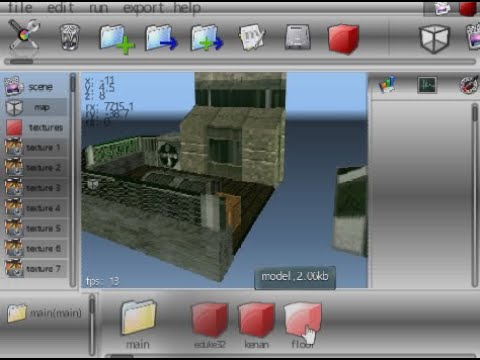Click the small media icon beside top red cube

pos(442,8)
